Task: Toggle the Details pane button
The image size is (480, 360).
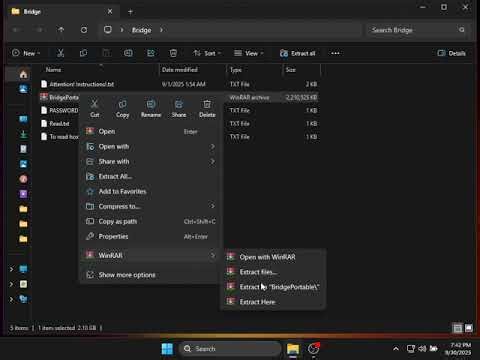Action: click(451, 53)
